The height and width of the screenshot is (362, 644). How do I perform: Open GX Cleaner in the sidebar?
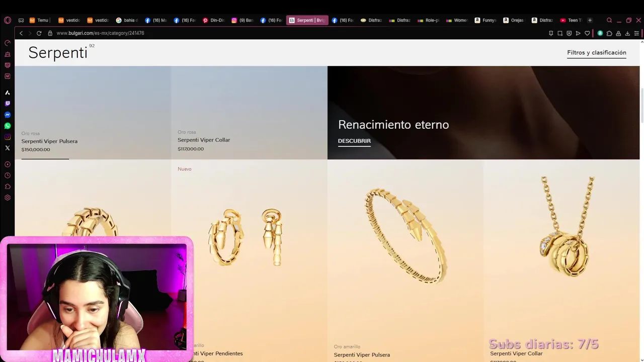click(x=7, y=54)
